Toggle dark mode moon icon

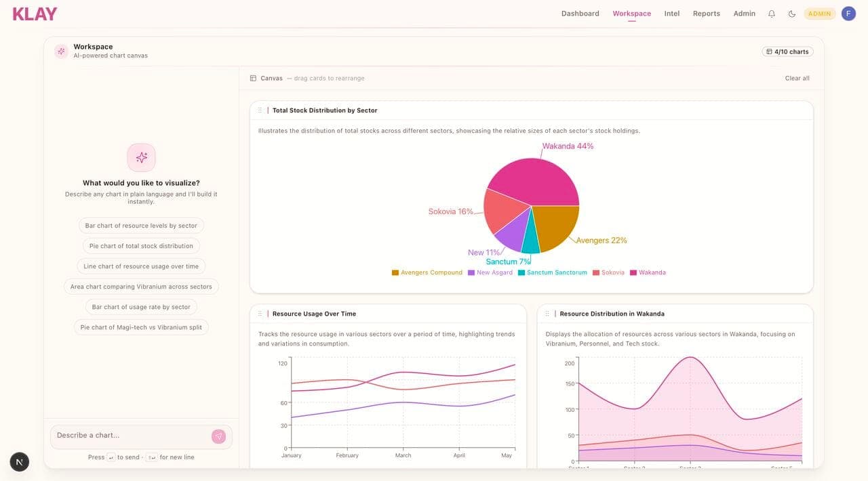(791, 14)
